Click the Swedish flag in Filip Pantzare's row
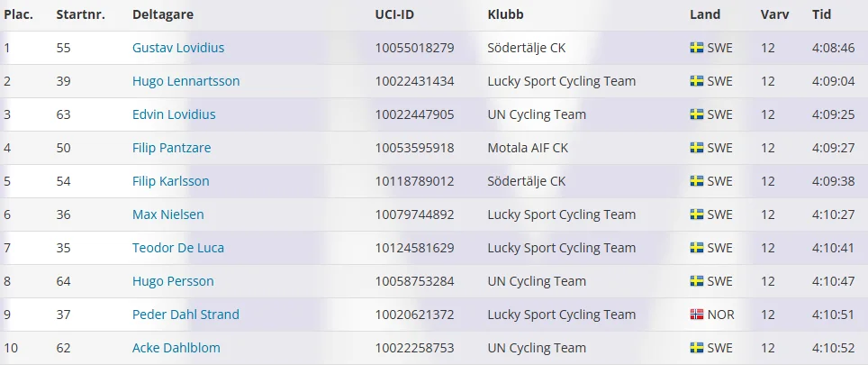 click(696, 148)
